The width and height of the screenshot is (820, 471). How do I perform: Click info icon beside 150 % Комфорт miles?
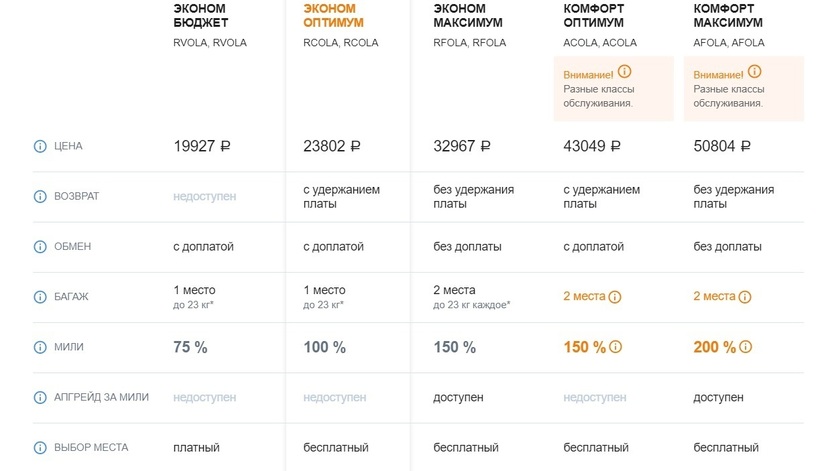(x=615, y=347)
